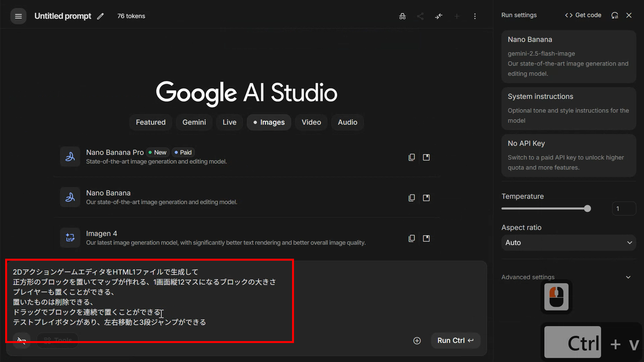Click the Aspect ratio label
644x362 pixels.
coord(521,227)
